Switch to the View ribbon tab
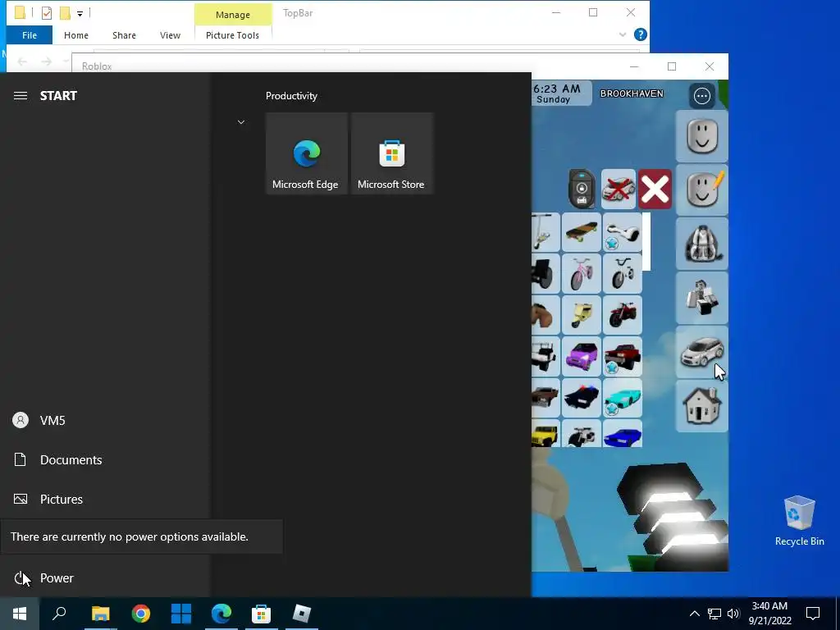The width and height of the screenshot is (840, 630). point(170,34)
